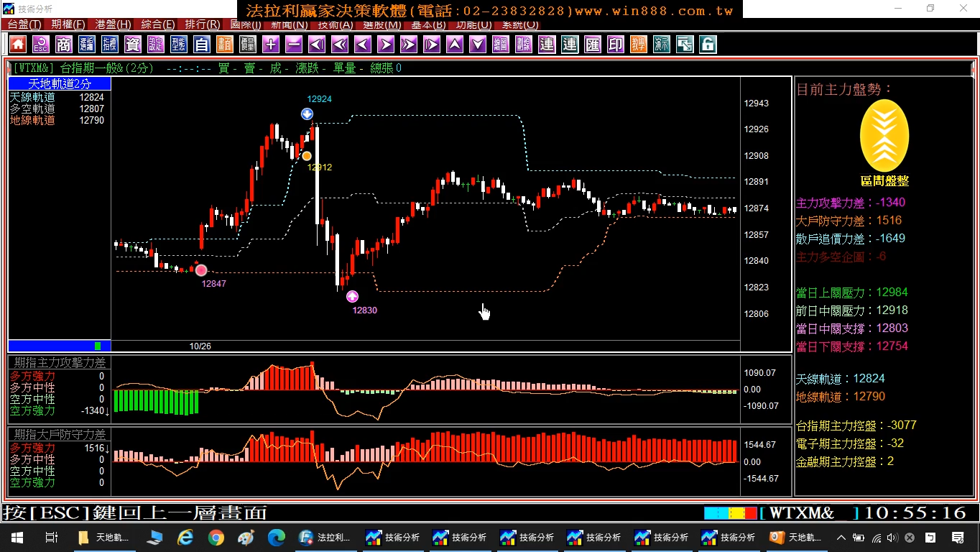980x552 pixels.
Task: Click the 商 commodity icon in toolbar
Action: point(64,45)
